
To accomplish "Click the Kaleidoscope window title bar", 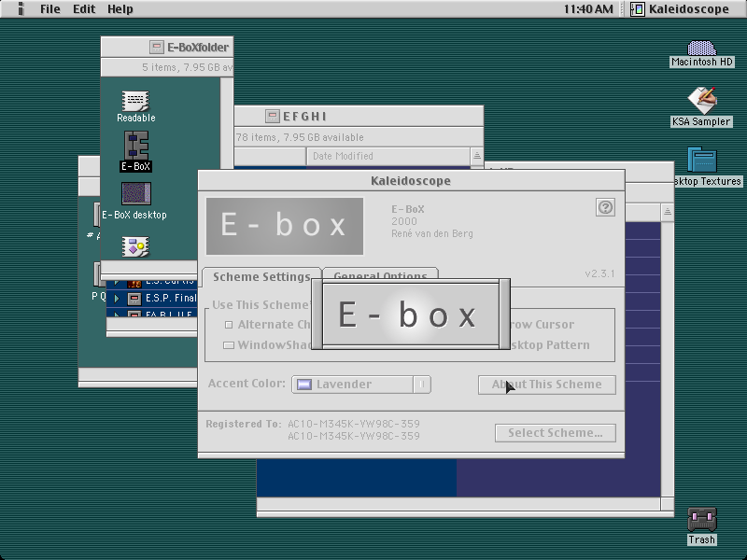I will click(x=411, y=181).
